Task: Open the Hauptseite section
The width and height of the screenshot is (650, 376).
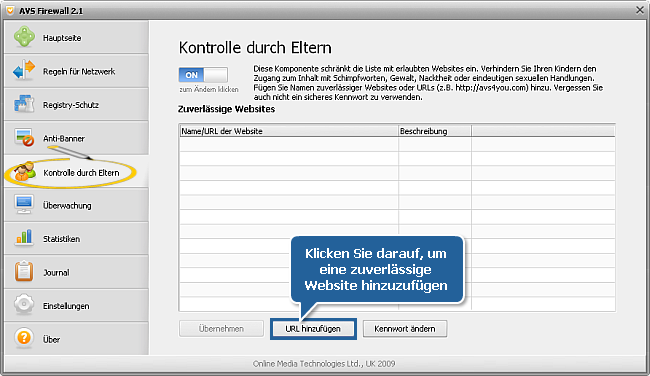Action: (x=76, y=37)
